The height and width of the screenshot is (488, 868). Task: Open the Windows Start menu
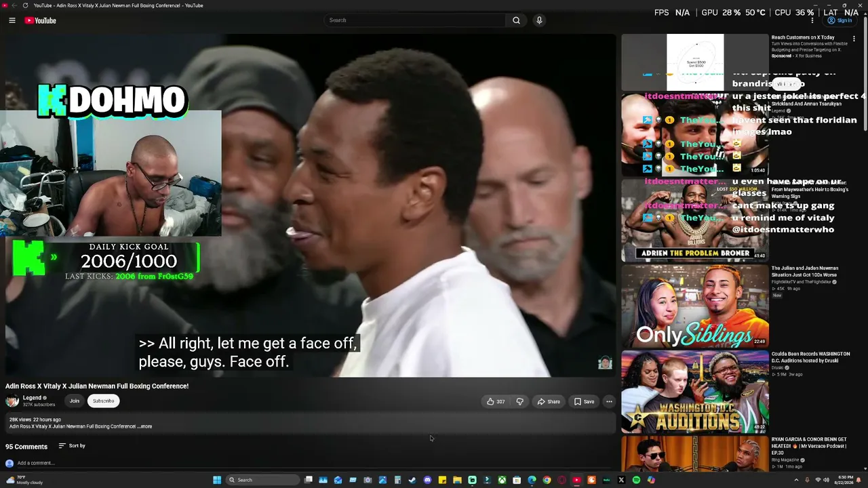pyautogui.click(x=217, y=480)
